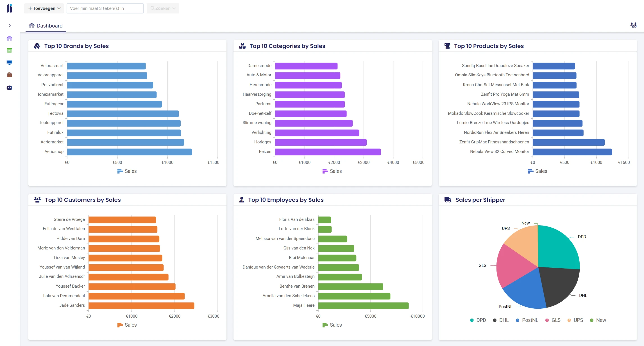This screenshot has height=346, width=644.
Task: Click the Top 10 Employees by Sales icon
Action: [242, 200]
